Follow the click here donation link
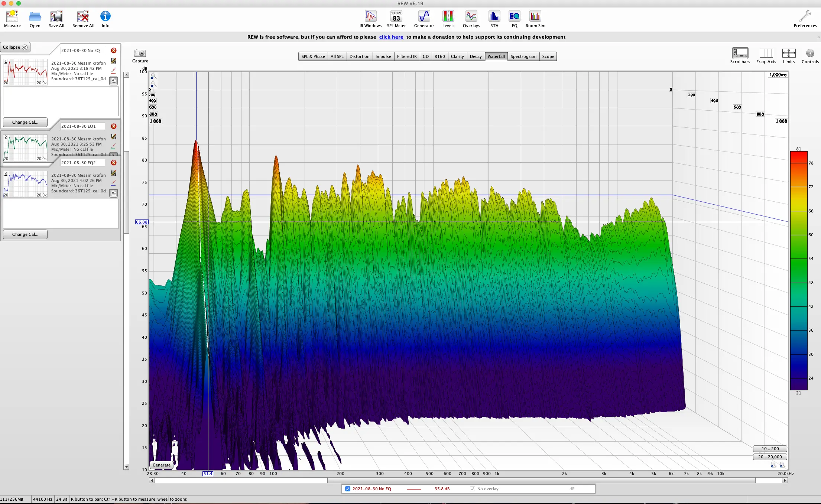 click(391, 37)
